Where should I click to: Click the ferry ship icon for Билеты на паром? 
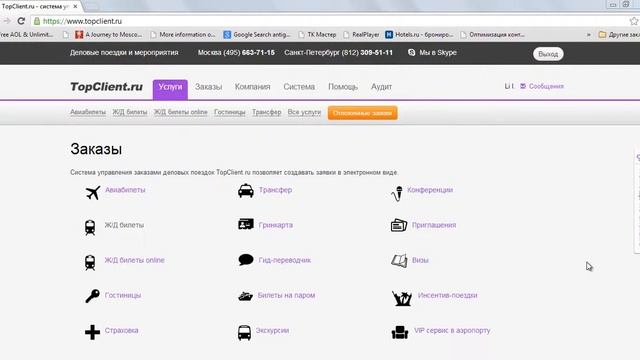point(245,296)
